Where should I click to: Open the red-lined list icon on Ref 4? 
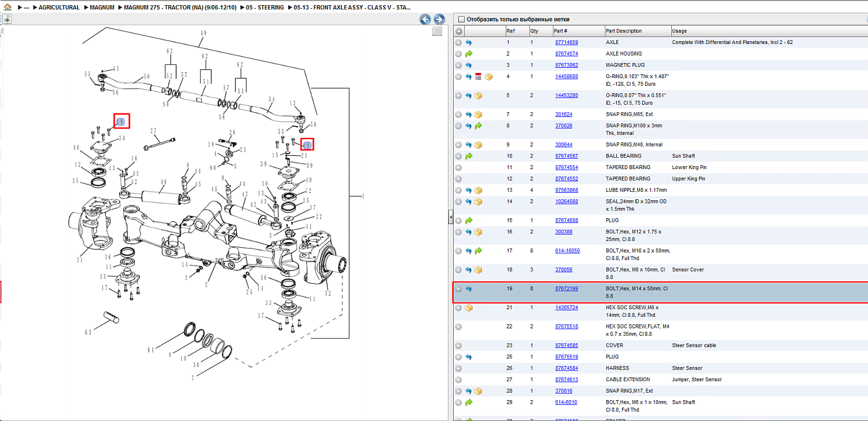(479, 76)
